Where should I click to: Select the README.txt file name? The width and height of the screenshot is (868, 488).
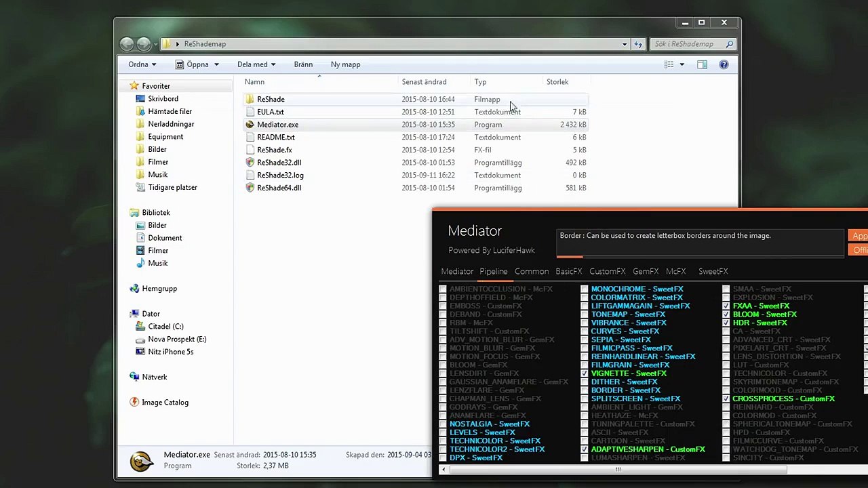[276, 137]
